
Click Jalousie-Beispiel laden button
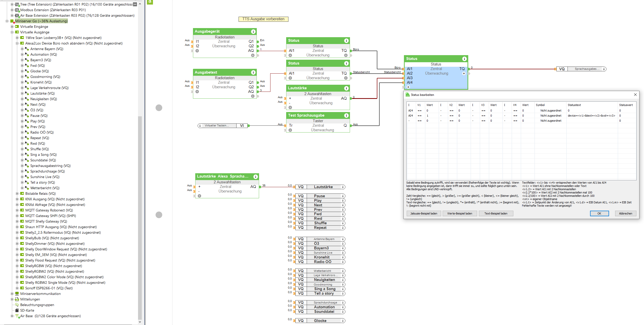[x=423, y=213]
